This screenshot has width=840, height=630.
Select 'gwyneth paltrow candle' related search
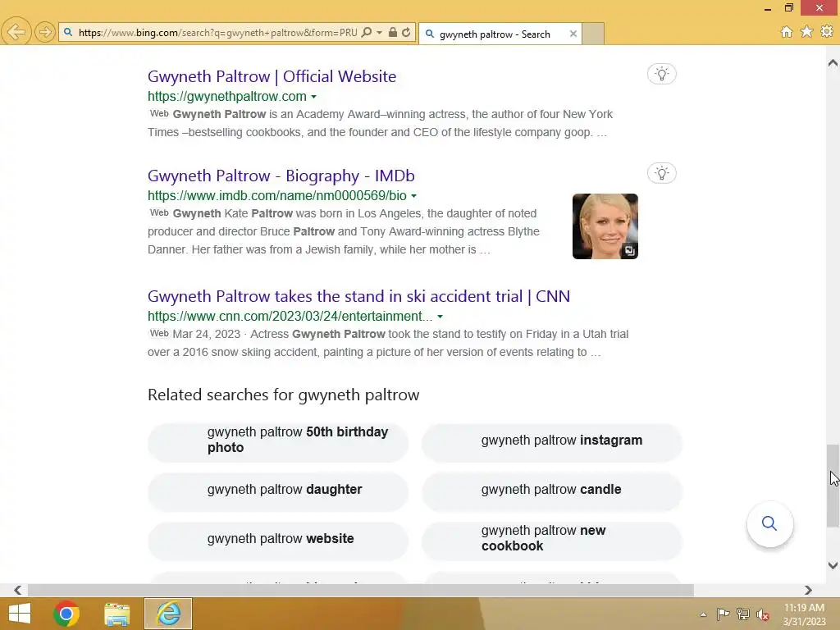[552, 492]
